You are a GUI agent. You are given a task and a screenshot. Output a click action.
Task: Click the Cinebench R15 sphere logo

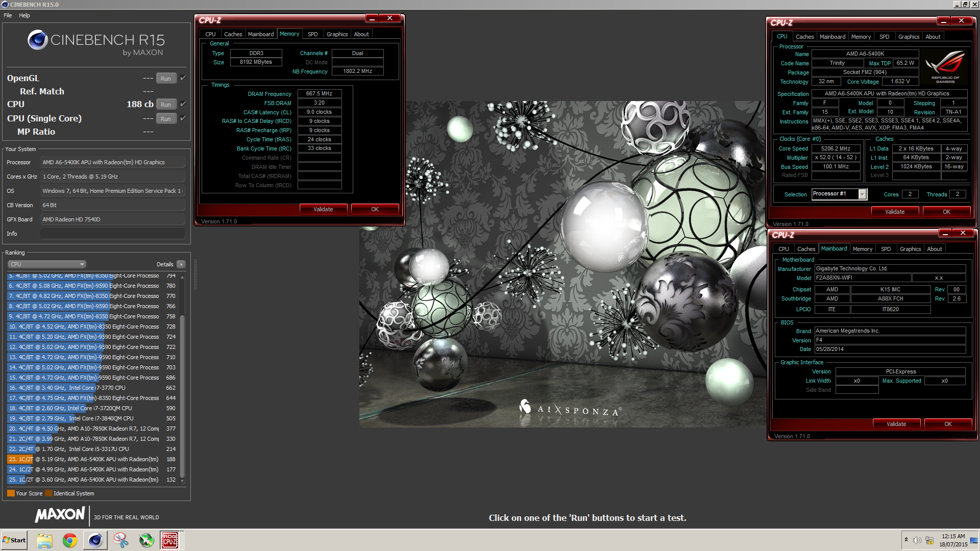tap(38, 40)
